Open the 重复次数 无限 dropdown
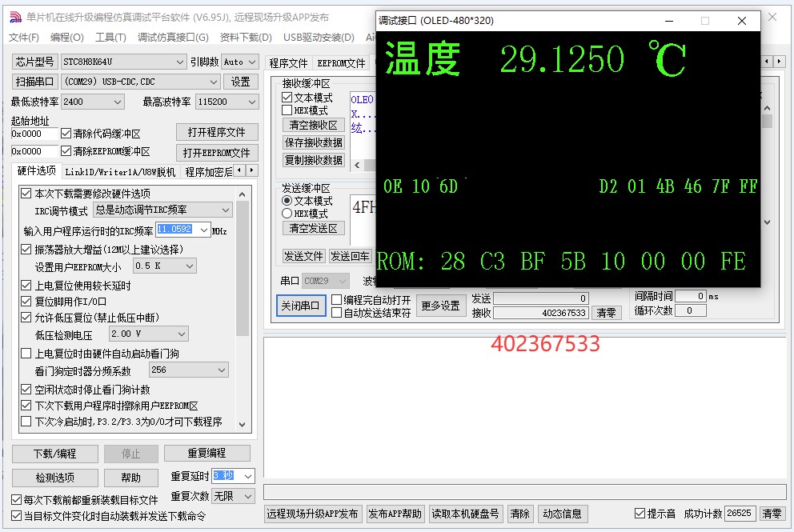 click(233, 496)
